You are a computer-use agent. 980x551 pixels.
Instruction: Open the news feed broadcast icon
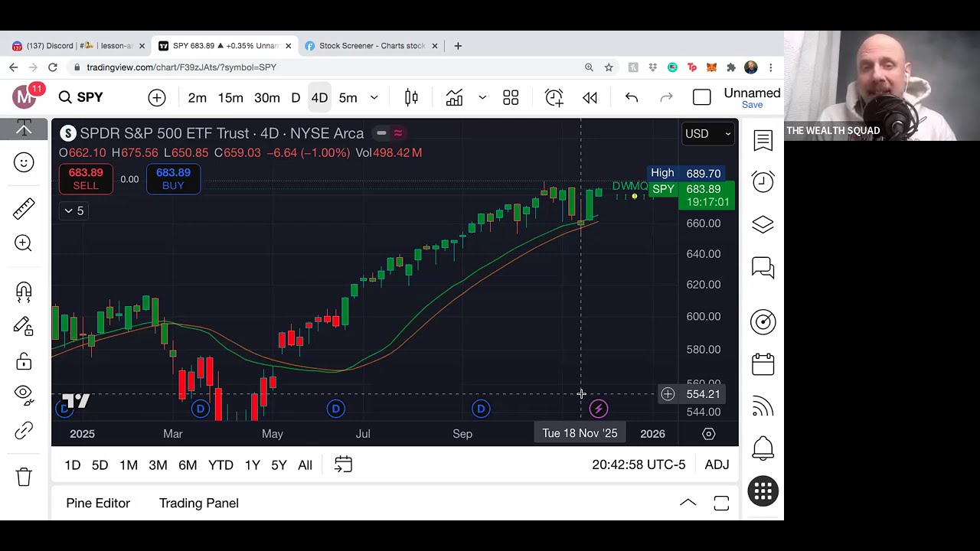pyautogui.click(x=763, y=407)
